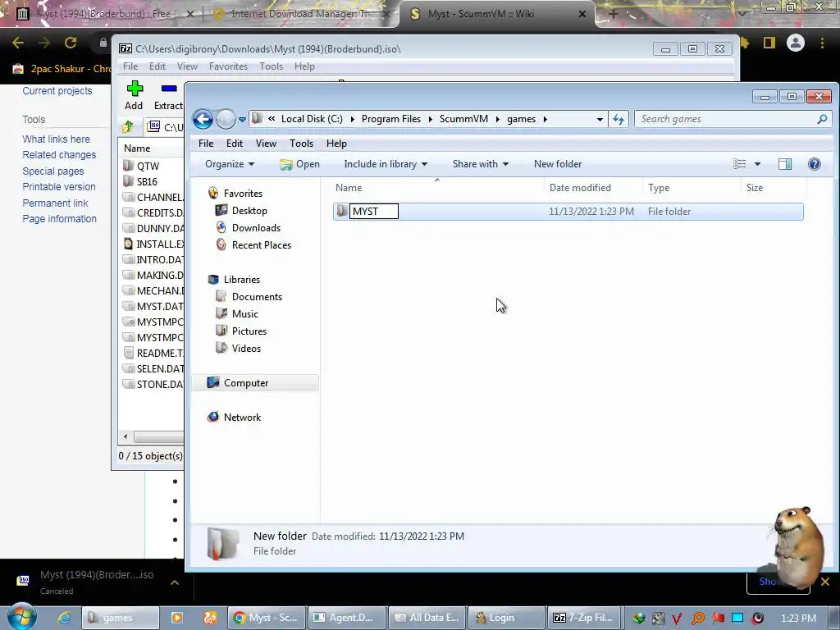
Task: Click the Forward arrow in Explorer
Action: point(226,119)
